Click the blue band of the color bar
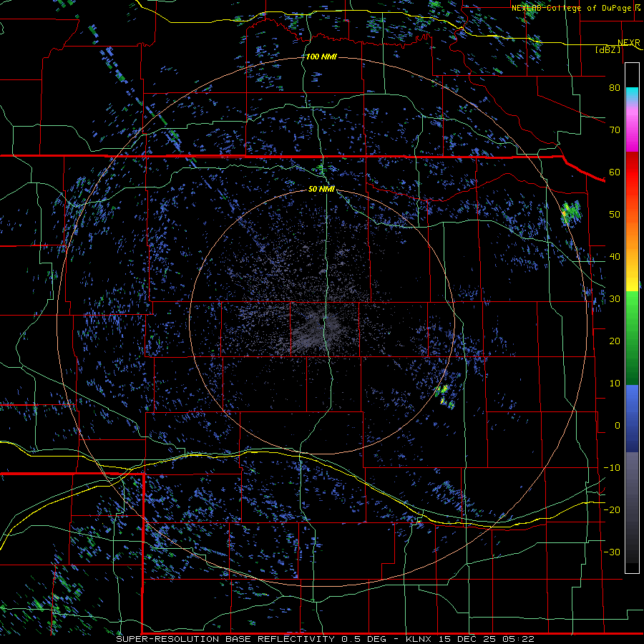Screen dimensions: 644x644 coord(632,418)
